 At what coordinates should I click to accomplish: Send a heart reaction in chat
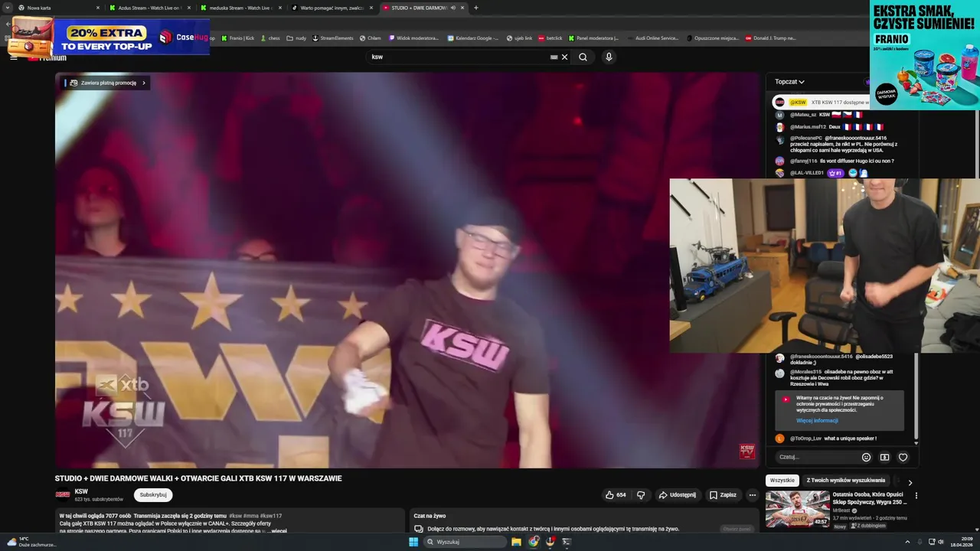click(x=903, y=457)
